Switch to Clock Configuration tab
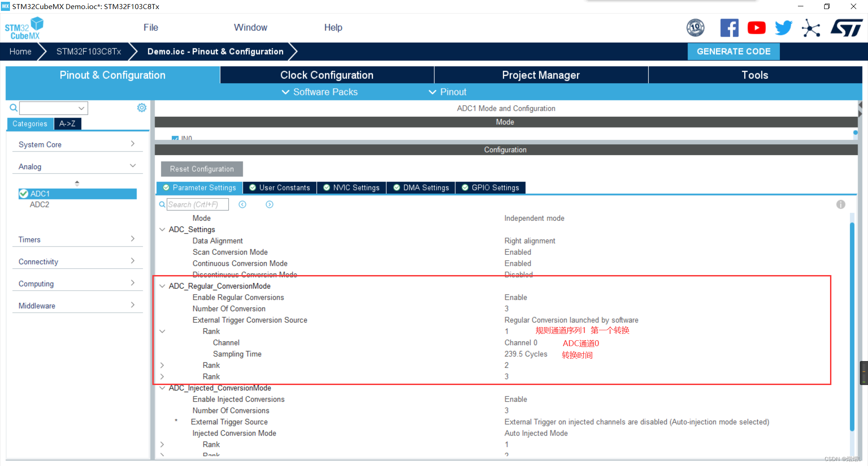Screen dimensions: 868x466 [x=327, y=75]
